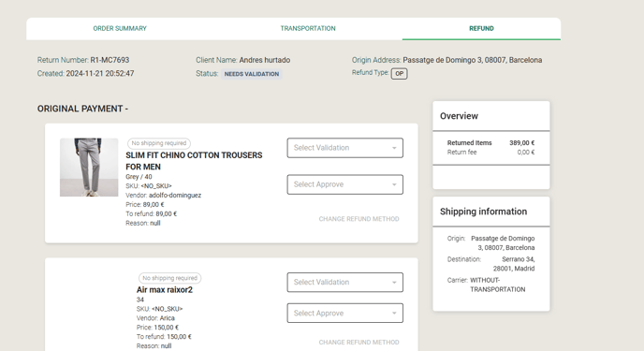
Task: Open Select Approve dropdown for chino trousers
Action: [x=345, y=184]
